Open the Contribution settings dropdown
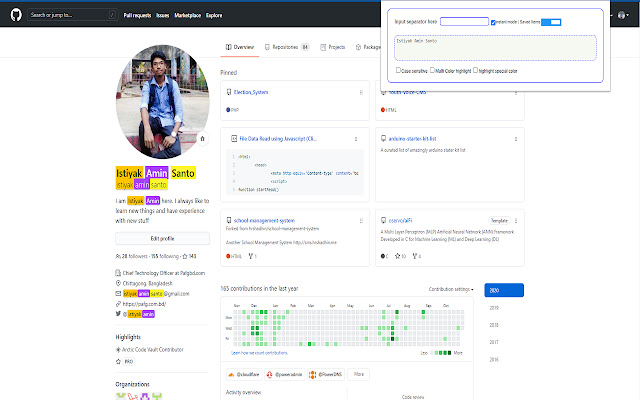Viewport: 640px width, 400px height. 452,289
